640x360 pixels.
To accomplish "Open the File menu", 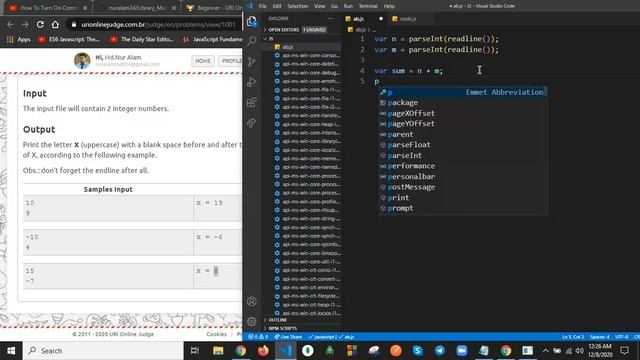I will coord(262,6).
